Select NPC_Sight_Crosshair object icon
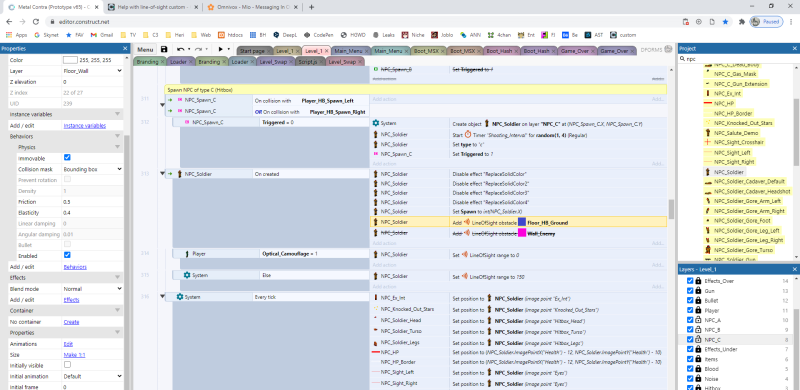Image resolution: width=800 pixels, height=390 pixels. coord(708,142)
